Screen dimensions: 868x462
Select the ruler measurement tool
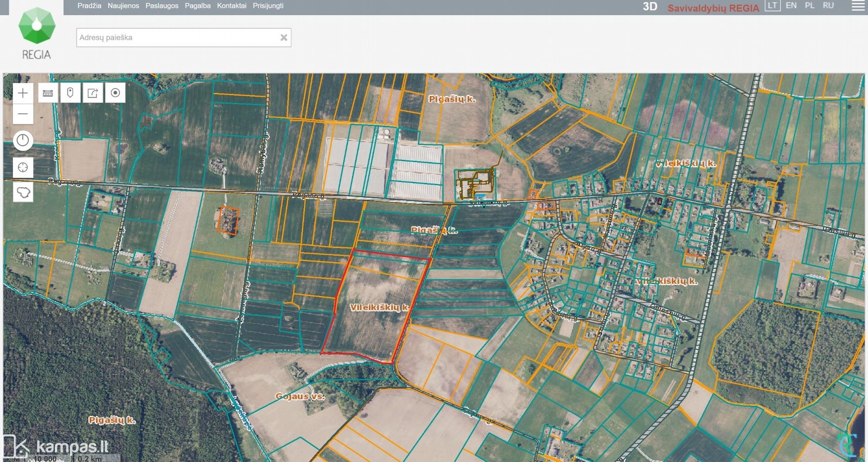click(x=48, y=93)
